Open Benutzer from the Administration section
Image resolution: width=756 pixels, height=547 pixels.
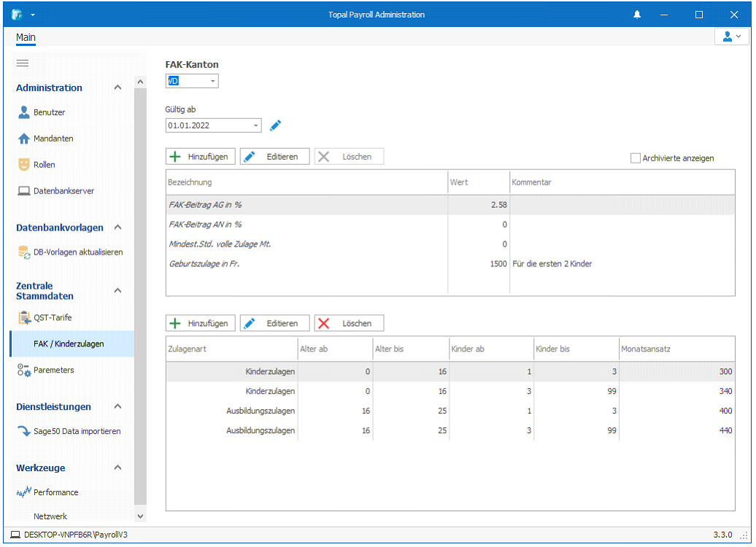coord(49,112)
